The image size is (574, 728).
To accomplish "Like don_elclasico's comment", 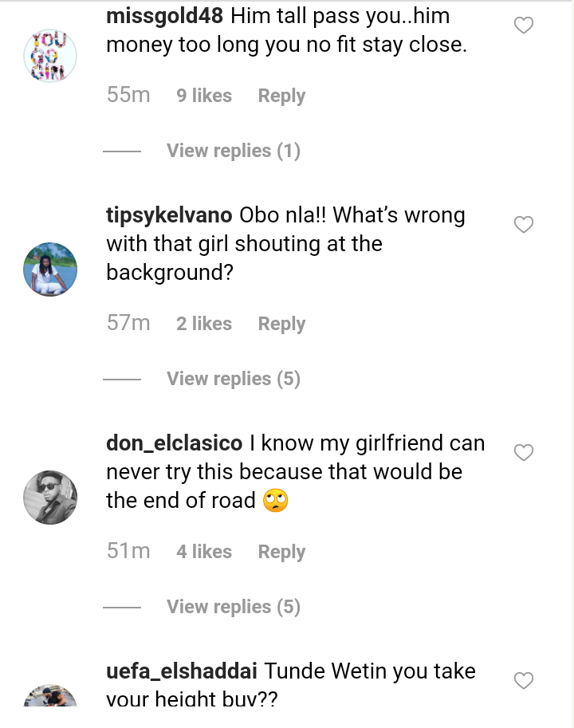I will pos(523,453).
